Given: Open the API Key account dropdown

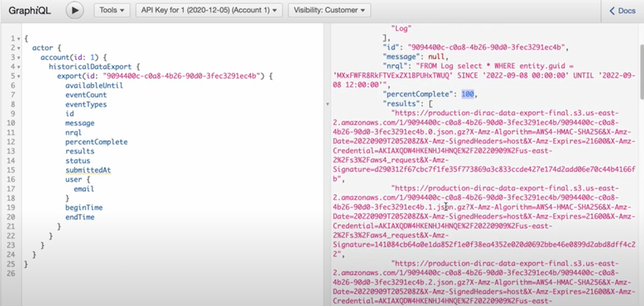Looking at the screenshot, I should click(209, 10).
